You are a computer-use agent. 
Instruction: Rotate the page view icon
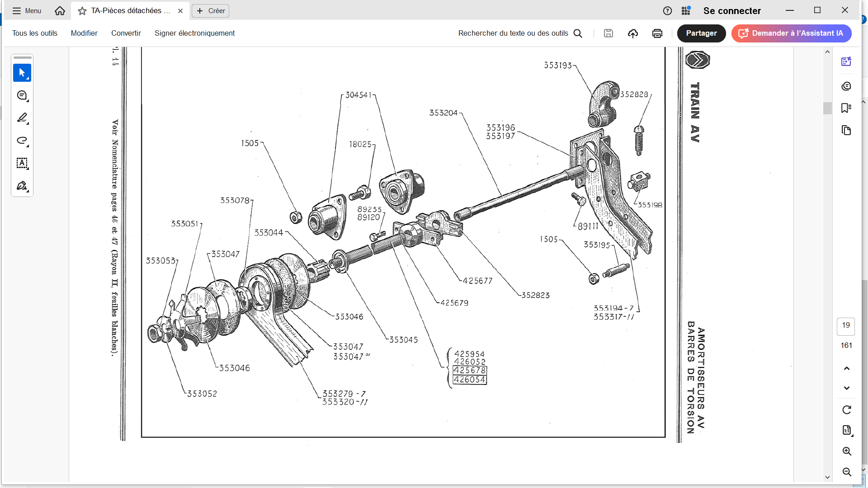(x=847, y=410)
